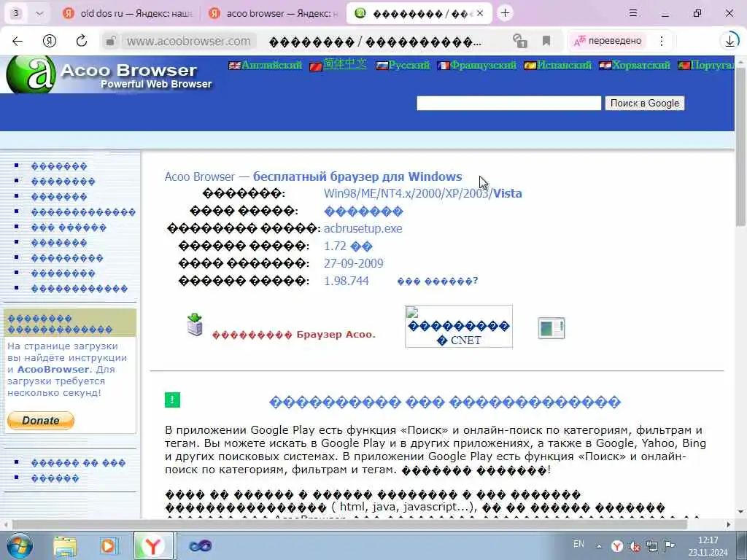
Task: Click the AcooBrowser link in sidebar text
Action: coord(53,370)
